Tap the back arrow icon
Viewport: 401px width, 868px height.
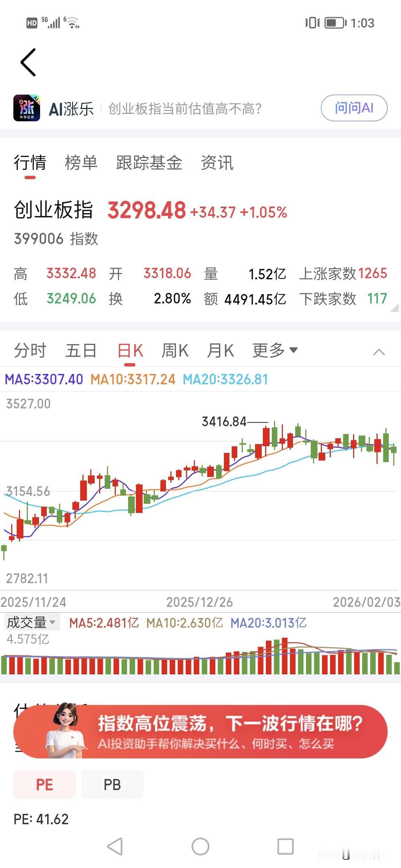click(28, 62)
